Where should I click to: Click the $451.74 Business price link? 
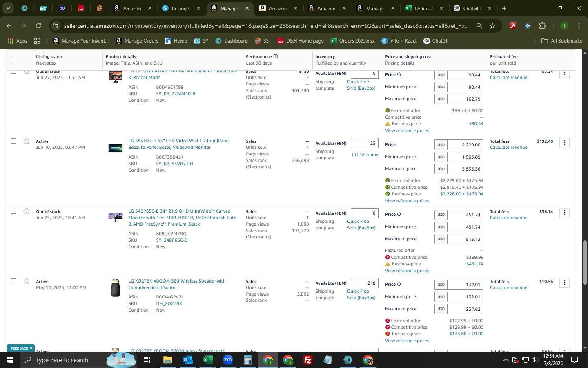click(474, 264)
